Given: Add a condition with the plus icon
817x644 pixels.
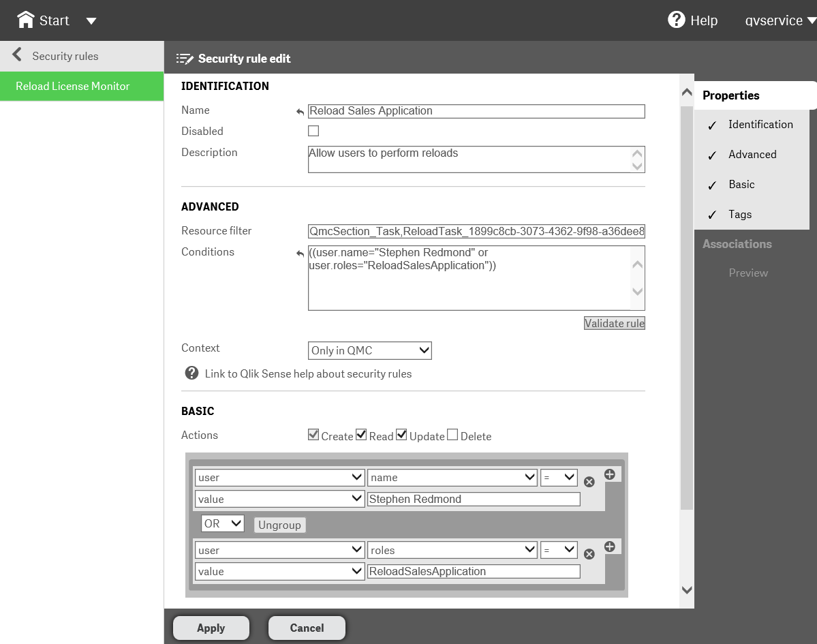Looking at the screenshot, I should tap(610, 474).
